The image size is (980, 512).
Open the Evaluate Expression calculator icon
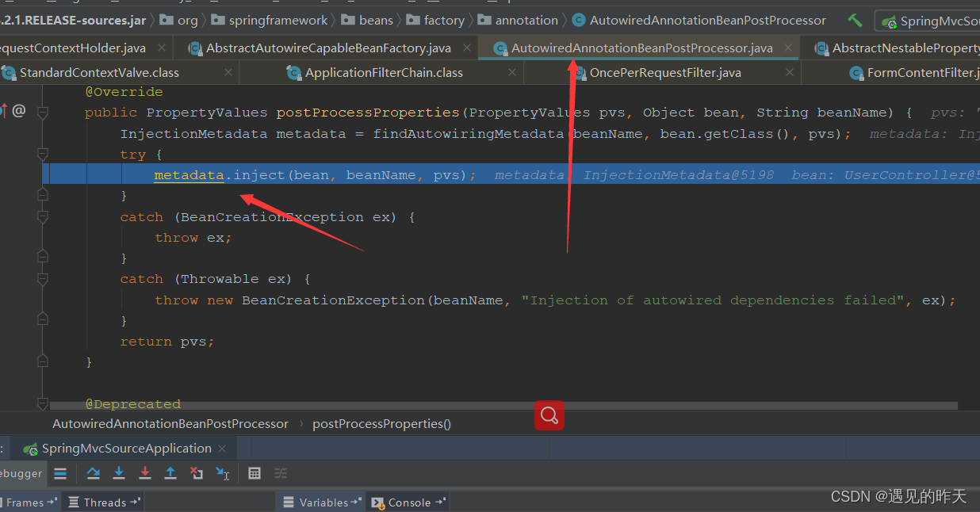tap(255, 473)
